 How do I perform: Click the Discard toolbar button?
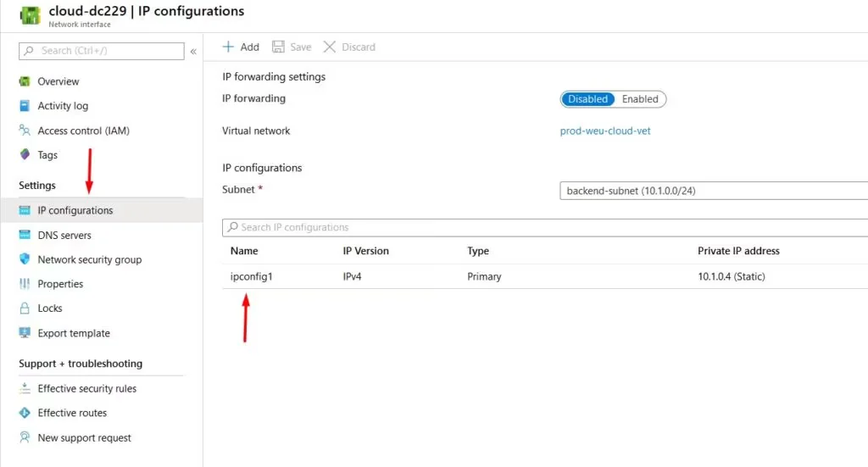349,47
